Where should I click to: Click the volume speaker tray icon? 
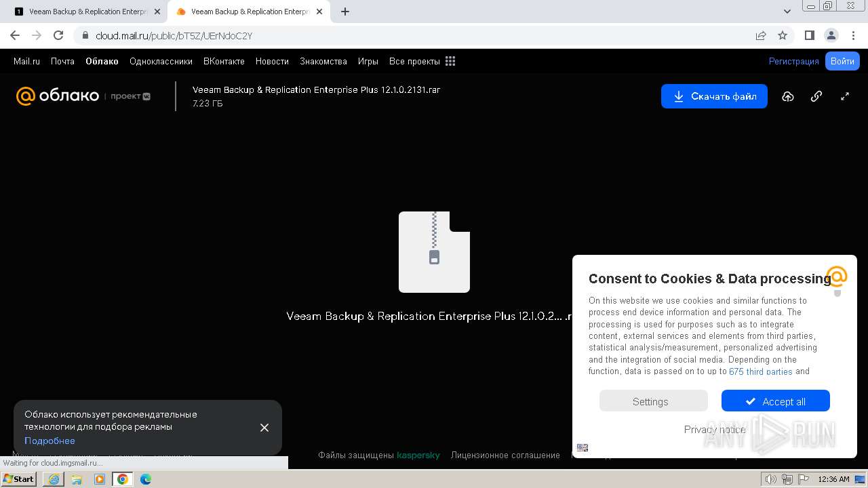point(770,479)
